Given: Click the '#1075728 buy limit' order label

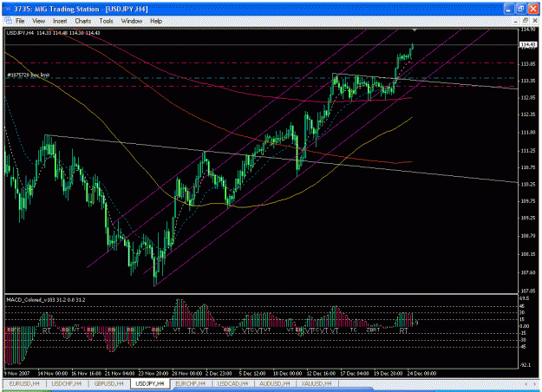Looking at the screenshot, I should click(x=29, y=75).
